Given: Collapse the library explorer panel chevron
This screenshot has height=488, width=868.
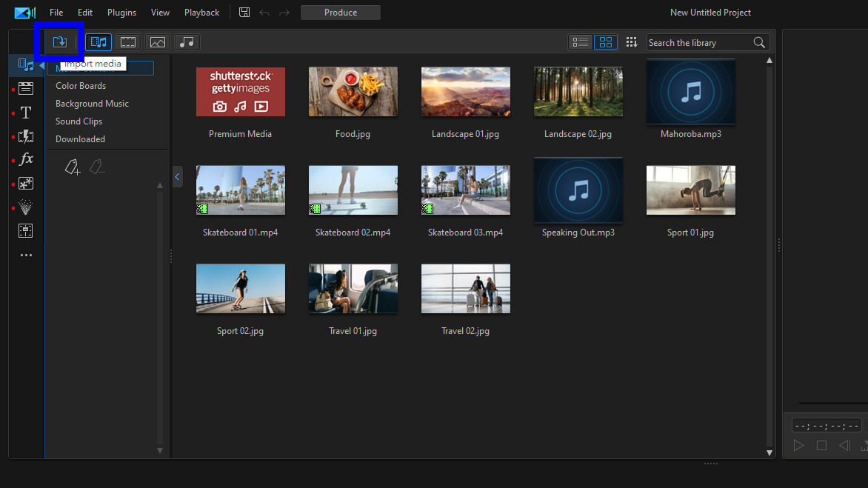Looking at the screenshot, I should [177, 177].
